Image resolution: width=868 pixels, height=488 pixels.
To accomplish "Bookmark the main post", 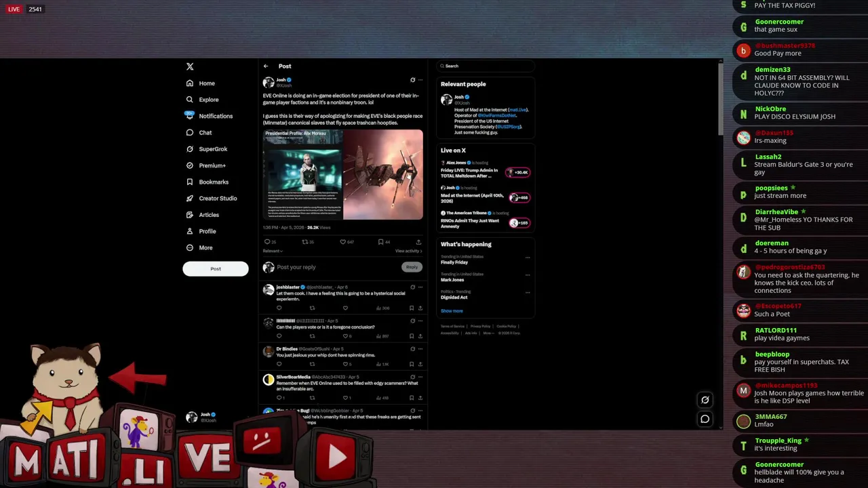I will tap(381, 242).
